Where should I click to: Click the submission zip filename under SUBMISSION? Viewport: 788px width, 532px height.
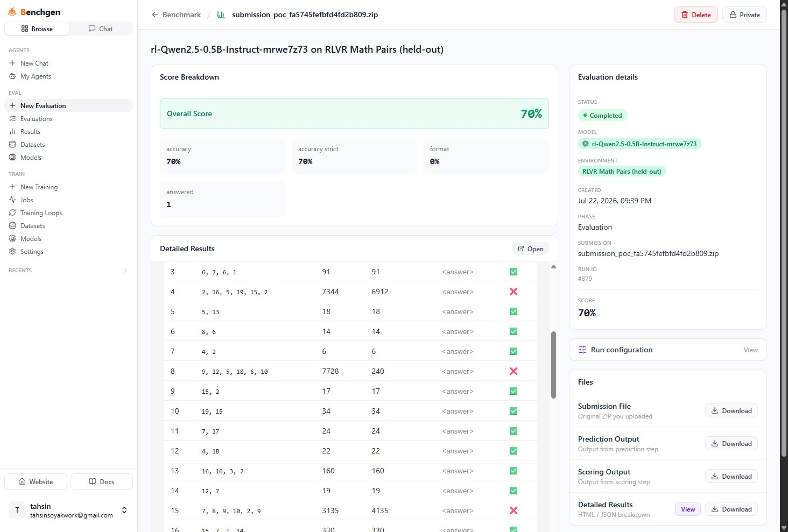click(x=648, y=253)
